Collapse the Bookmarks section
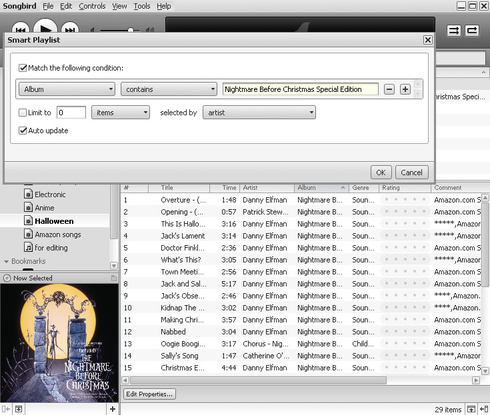The width and height of the screenshot is (490, 415). 6,261
